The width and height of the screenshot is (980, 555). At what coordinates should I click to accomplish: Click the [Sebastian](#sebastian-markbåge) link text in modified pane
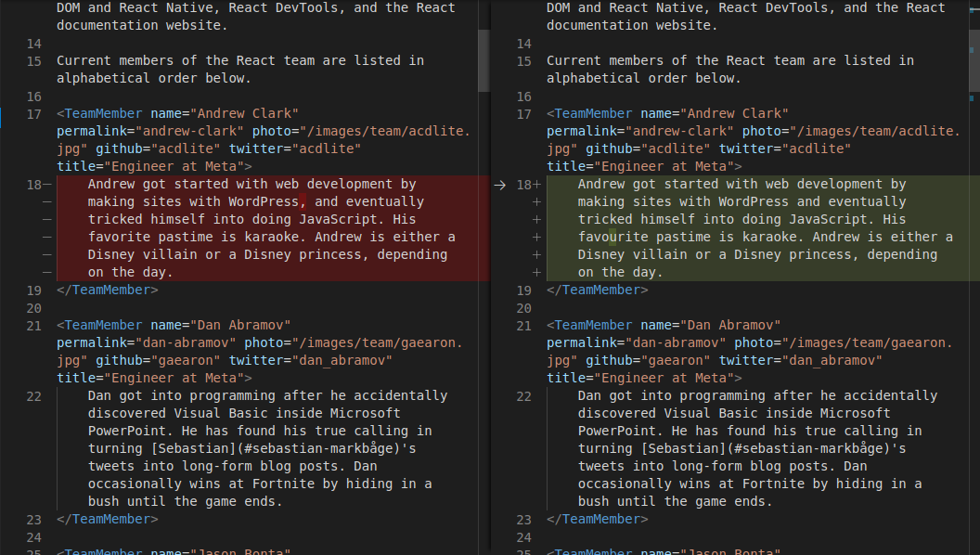765,448
